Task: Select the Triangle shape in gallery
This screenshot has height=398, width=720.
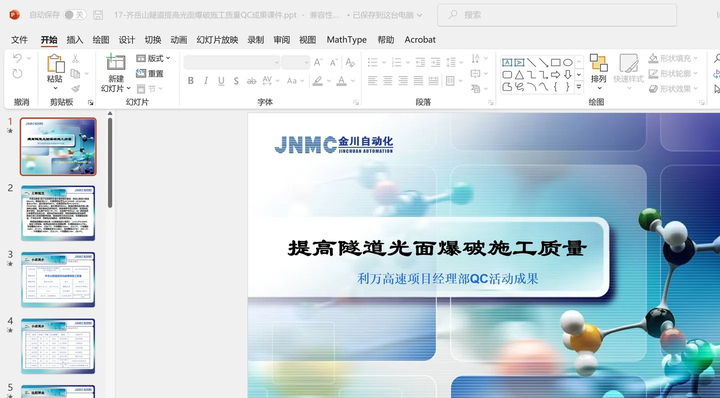Action: point(519,74)
